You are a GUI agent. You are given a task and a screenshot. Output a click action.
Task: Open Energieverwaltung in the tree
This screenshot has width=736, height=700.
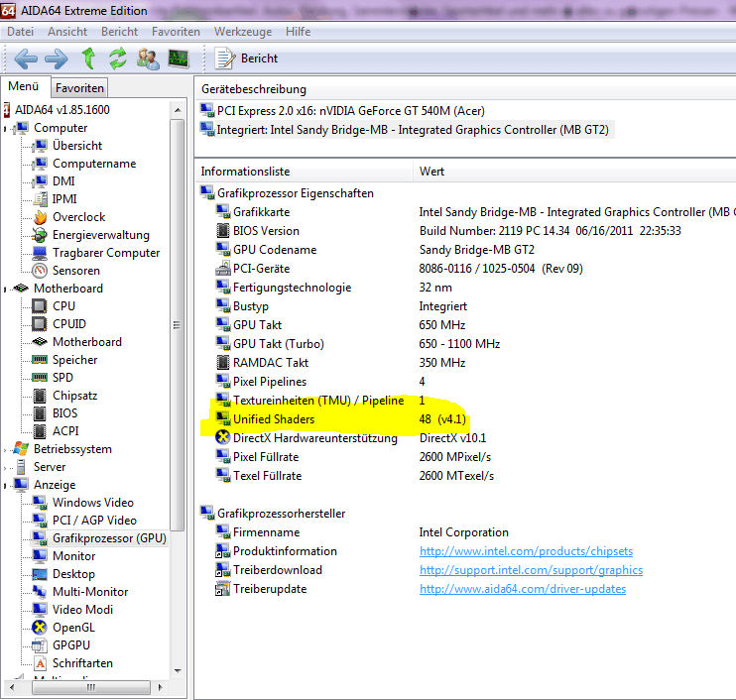(101, 235)
